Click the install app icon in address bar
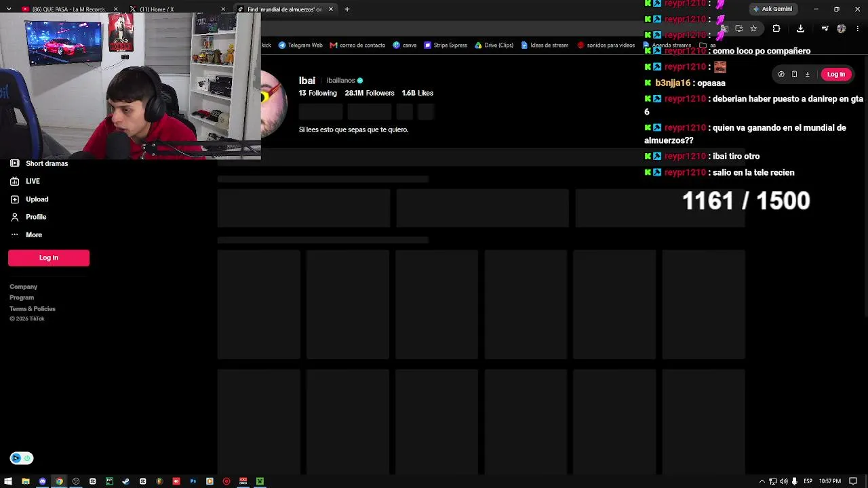 [738, 28]
